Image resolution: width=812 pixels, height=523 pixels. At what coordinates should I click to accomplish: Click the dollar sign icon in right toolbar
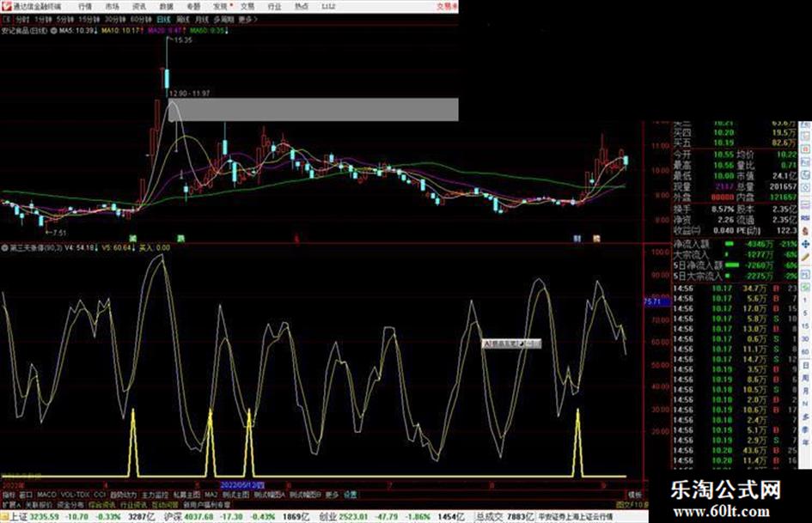(x=805, y=231)
